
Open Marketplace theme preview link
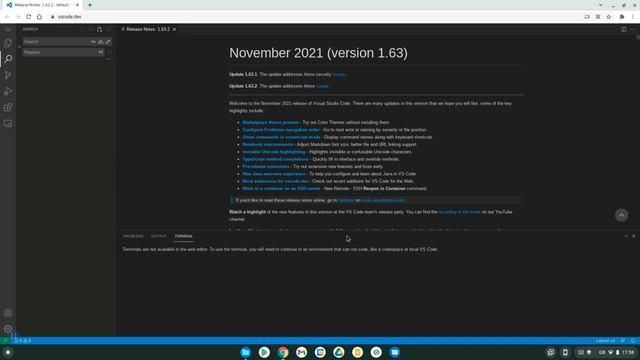point(271,122)
